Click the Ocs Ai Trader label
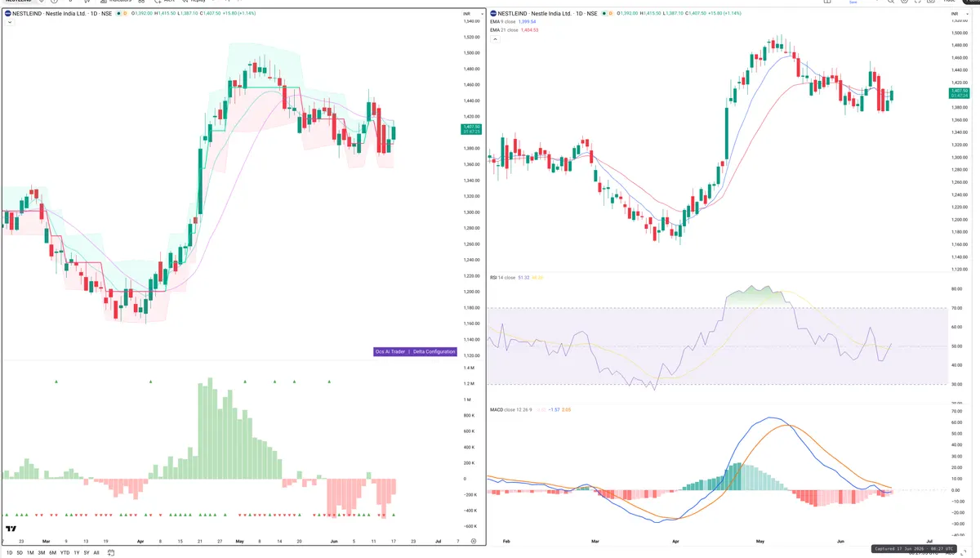Viewport: 980px width, 558px height. [390, 351]
